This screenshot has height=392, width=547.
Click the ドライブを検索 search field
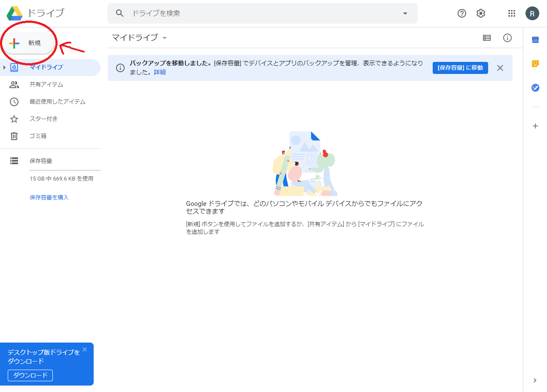258,13
